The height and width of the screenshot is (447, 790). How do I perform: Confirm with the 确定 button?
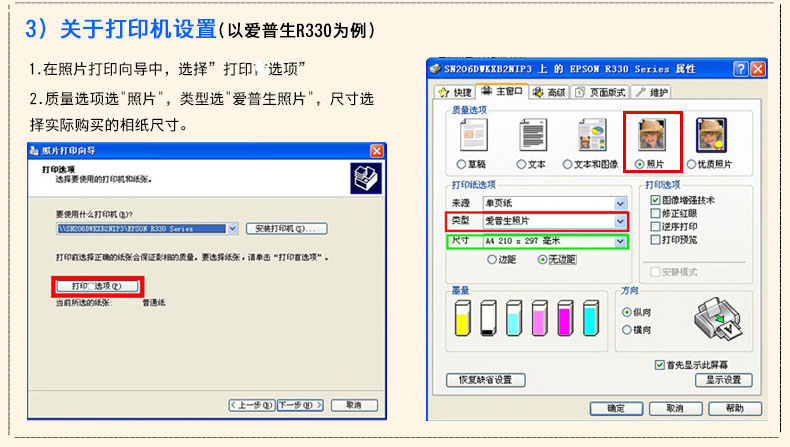point(616,408)
